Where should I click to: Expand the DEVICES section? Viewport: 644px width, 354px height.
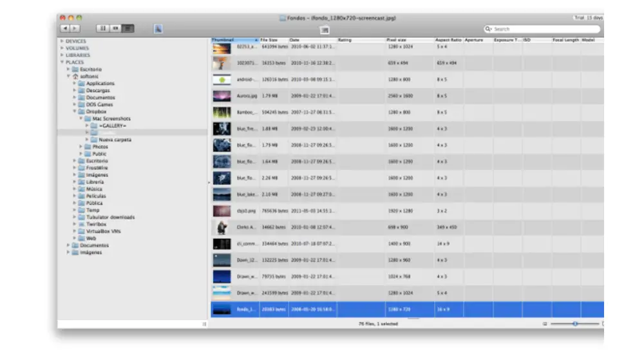point(62,41)
